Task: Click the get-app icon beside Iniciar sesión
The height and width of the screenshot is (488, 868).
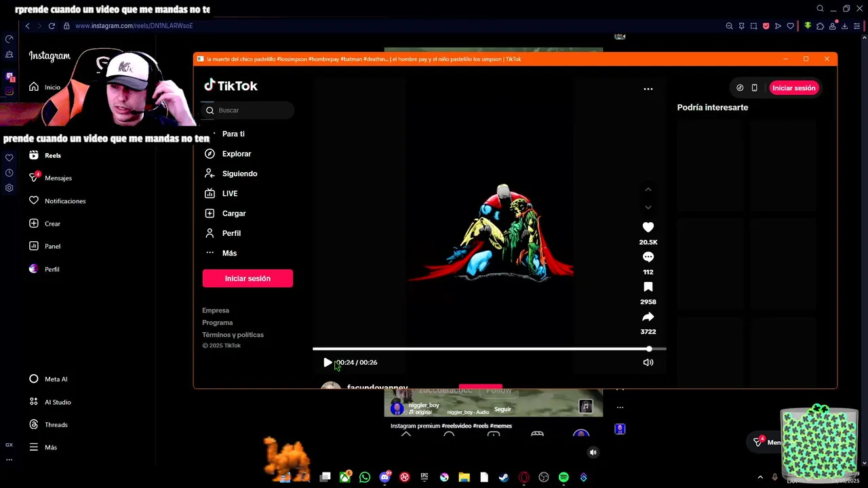Action: click(740, 87)
